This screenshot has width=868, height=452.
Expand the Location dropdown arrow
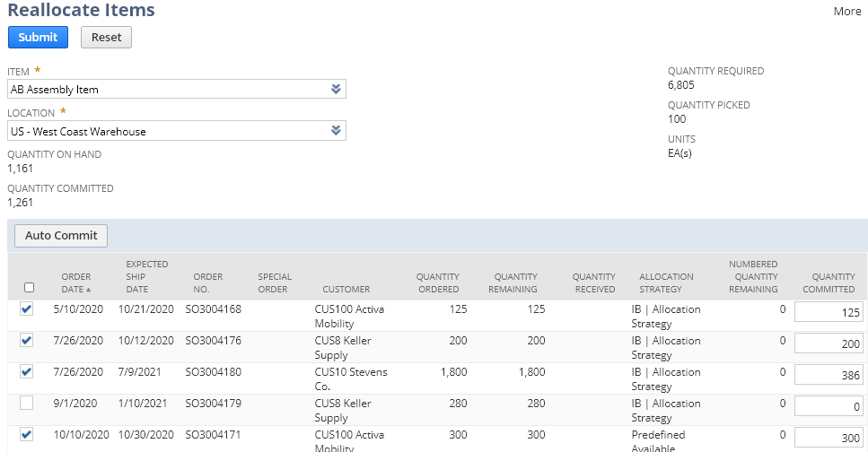tap(336, 131)
